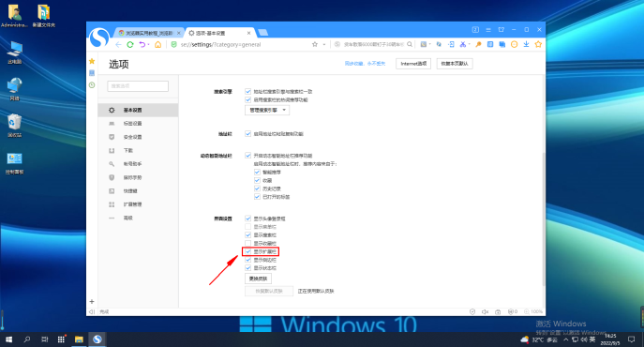Click the yellow favorites star in sidebar
The height and width of the screenshot is (347, 644).
(x=92, y=61)
